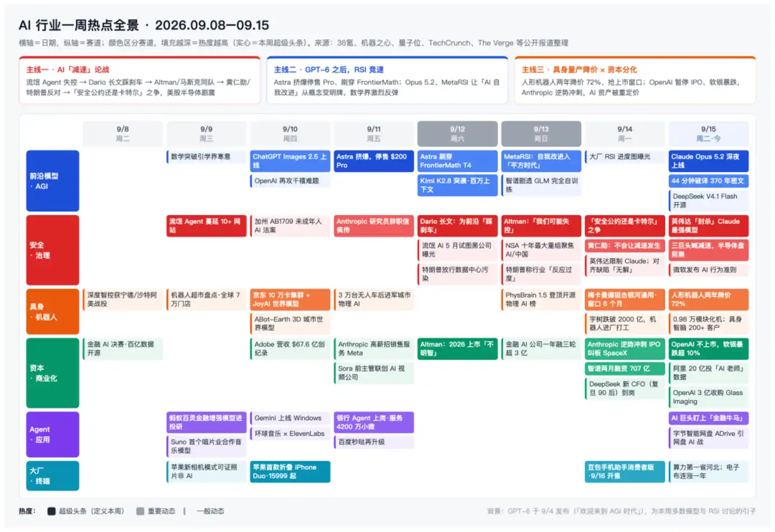Click the Dario 长文 card
The image size is (775, 532).
tap(457, 226)
